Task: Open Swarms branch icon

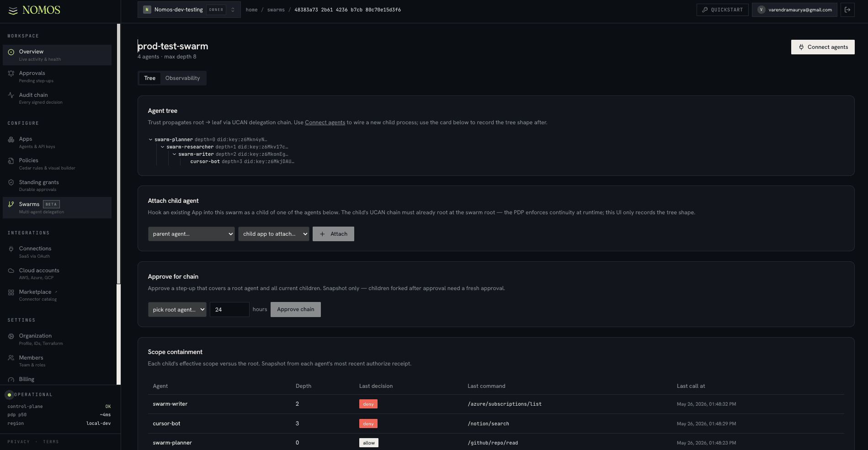Action: 11,204
